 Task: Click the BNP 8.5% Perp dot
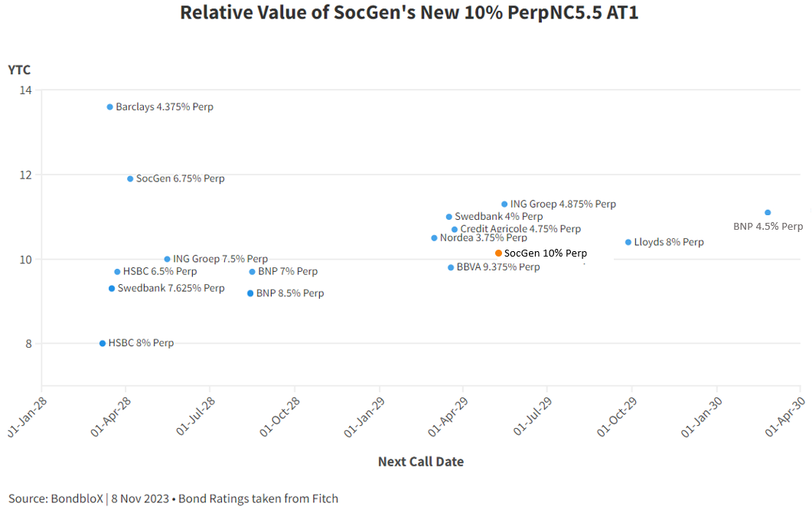250,293
